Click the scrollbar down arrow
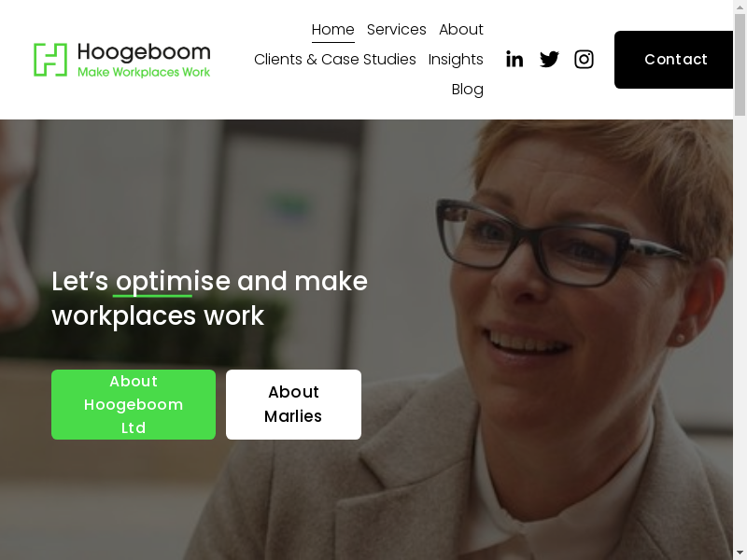Image resolution: width=747 pixels, height=560 pixels. [x=740, y=554]
